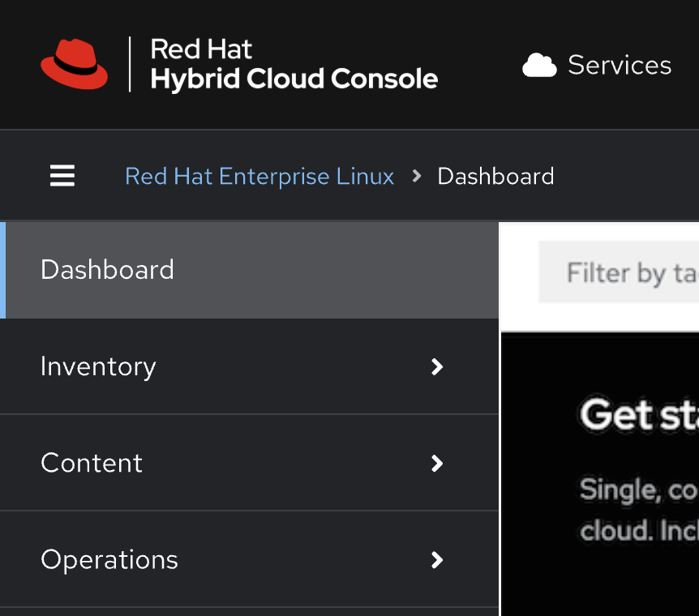Click the Dashboard breadcrumb text

[495, 176]
